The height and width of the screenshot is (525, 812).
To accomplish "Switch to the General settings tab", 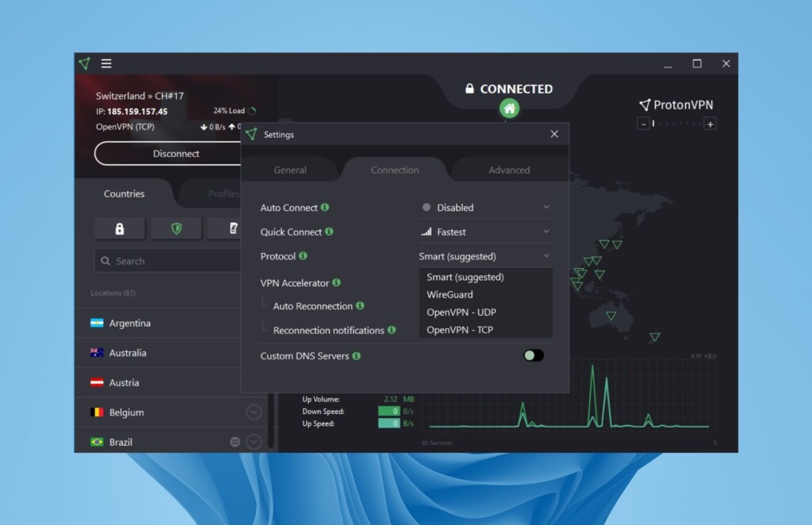I will point(290,170).
